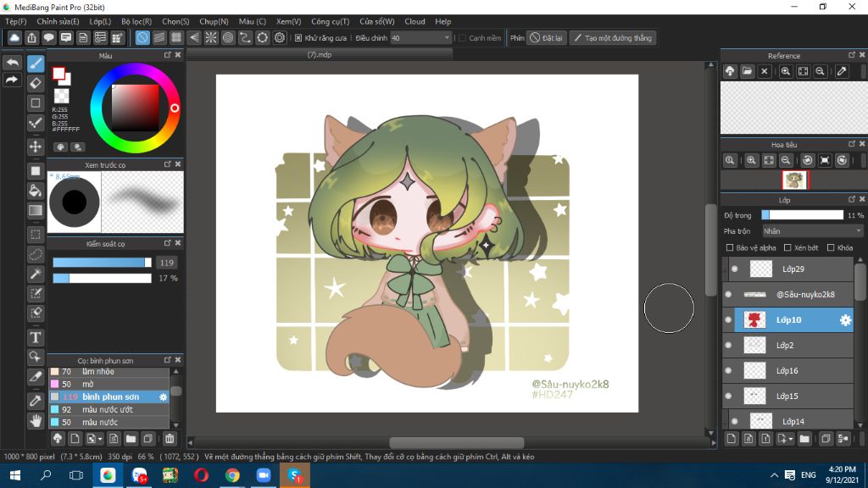Click the Redo arrow icon
This screenshot has height=488, width=868.
(x=12, y=80)
